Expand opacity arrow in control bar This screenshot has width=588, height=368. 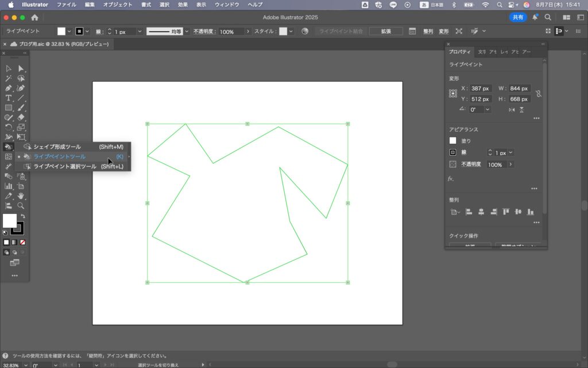coord(248,32)
